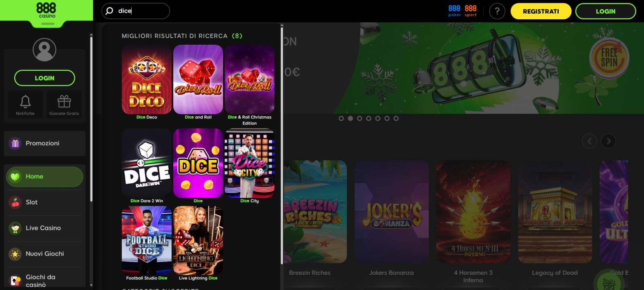
Task: Select the third carousel dot indicator
Action: (x=359, y=118)
